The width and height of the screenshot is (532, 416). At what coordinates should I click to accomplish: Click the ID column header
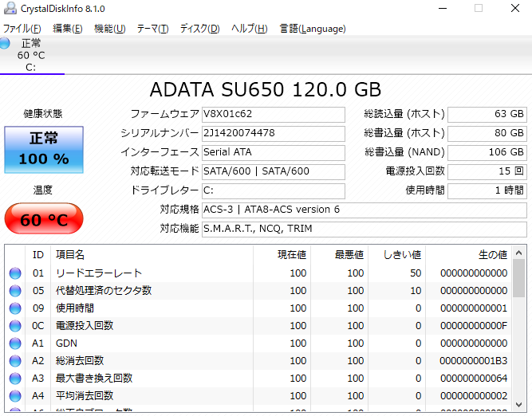[38, 254]
